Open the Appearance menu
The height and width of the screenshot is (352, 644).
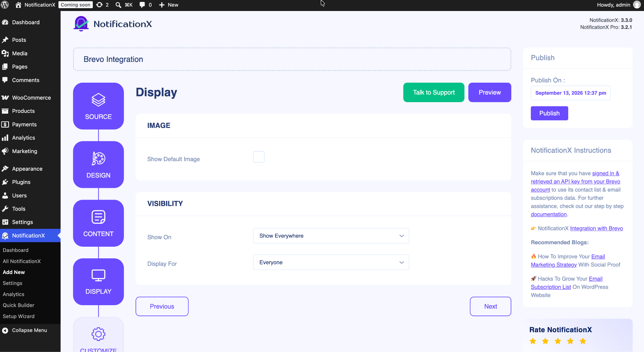click(30, 169)
